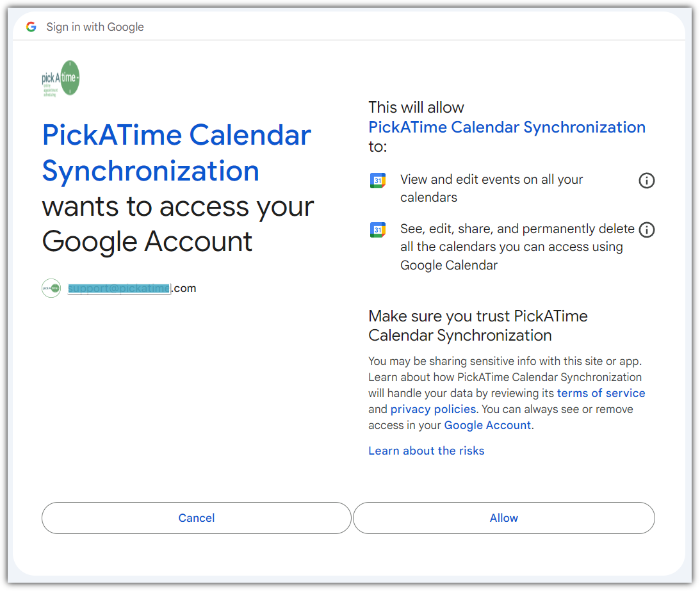Click the large PickATime Calendar Synchronization heading link
Viewport: 700px width, 591px height.
coord(176,153)
